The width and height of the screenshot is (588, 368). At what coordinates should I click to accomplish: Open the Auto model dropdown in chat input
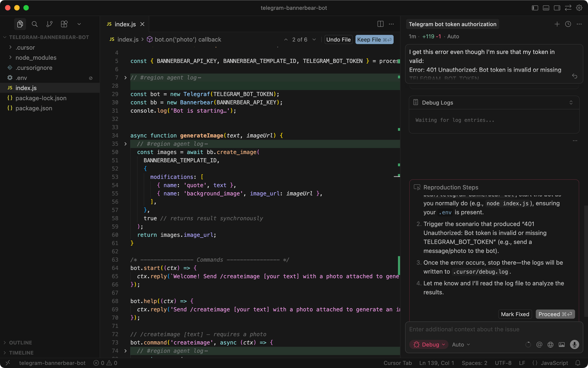460,344
